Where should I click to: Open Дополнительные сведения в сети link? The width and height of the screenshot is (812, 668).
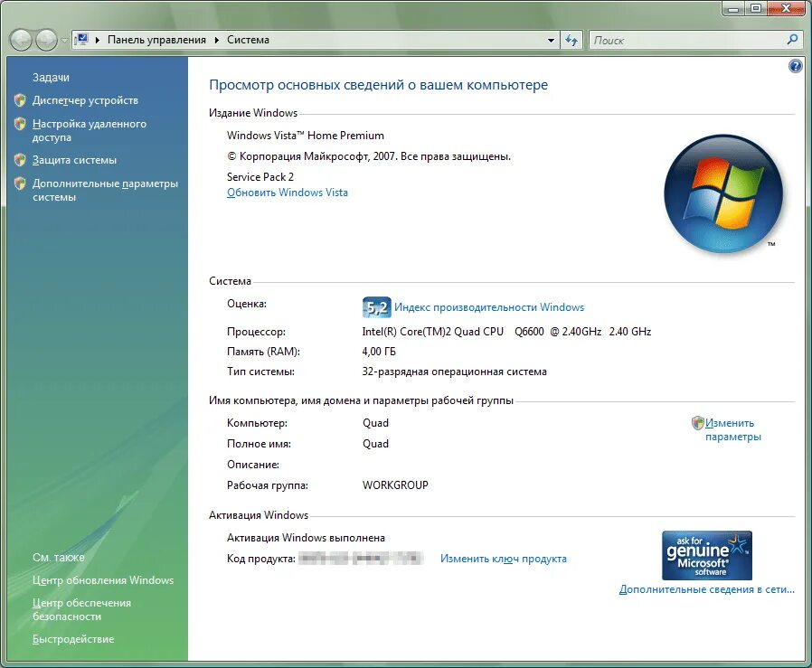[707, 589]
